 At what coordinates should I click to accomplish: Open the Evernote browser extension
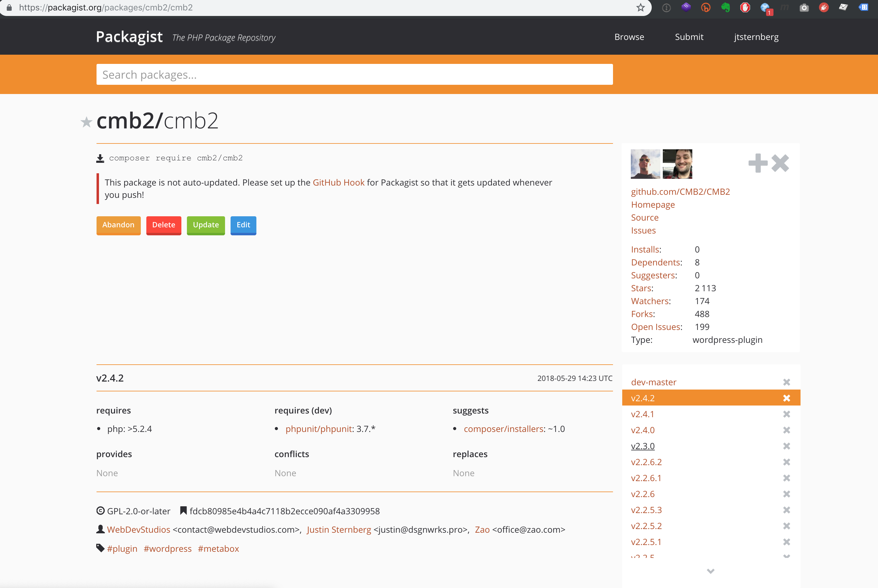pos(725,7)
